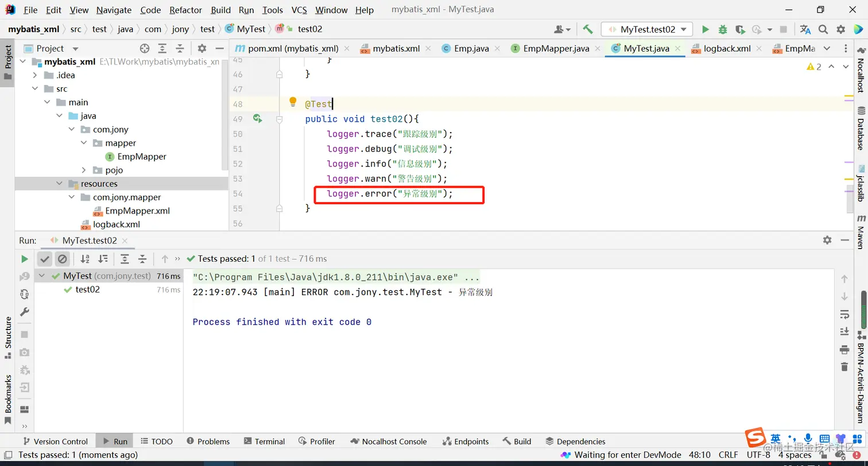Open Search Everywhere magnifier icon
The height and width of the screenshot is (466, 868).
pos(823,29)
